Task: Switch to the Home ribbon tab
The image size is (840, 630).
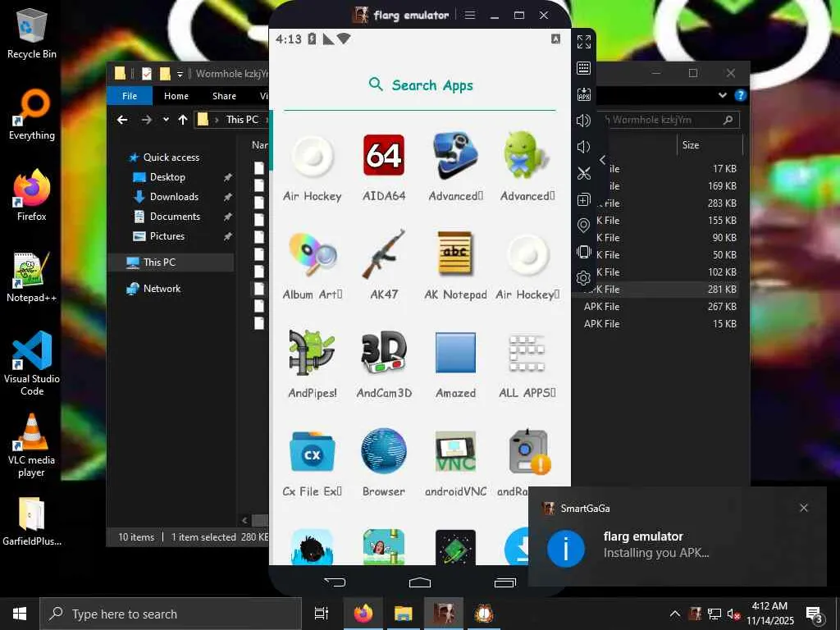Action: pyautogui.click(x=176, y=96)
